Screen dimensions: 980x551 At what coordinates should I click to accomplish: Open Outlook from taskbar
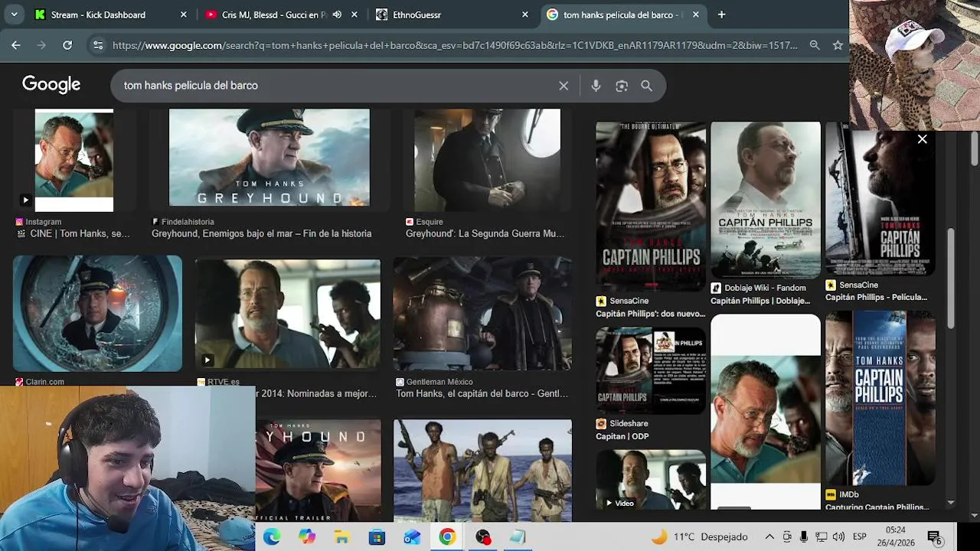[412, 537]
